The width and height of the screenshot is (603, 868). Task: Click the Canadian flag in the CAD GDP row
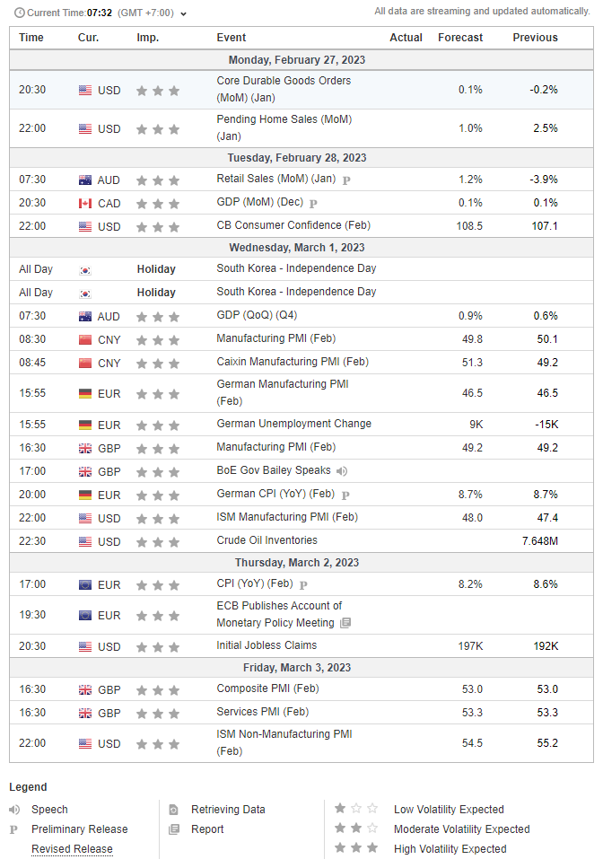(x=85, y=203)
